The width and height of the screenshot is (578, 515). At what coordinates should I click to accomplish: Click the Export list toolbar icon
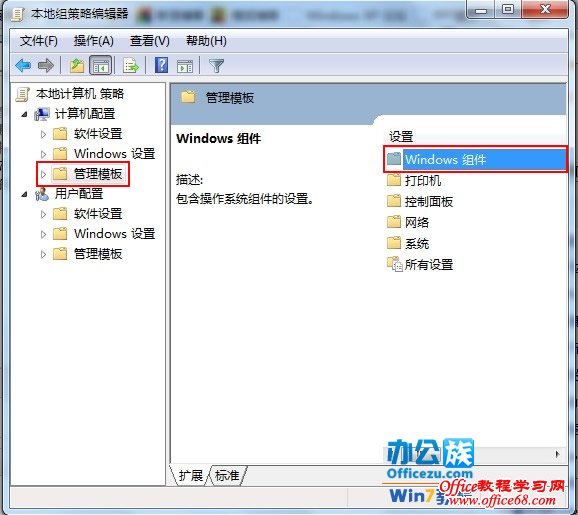(x=130, y=66)
